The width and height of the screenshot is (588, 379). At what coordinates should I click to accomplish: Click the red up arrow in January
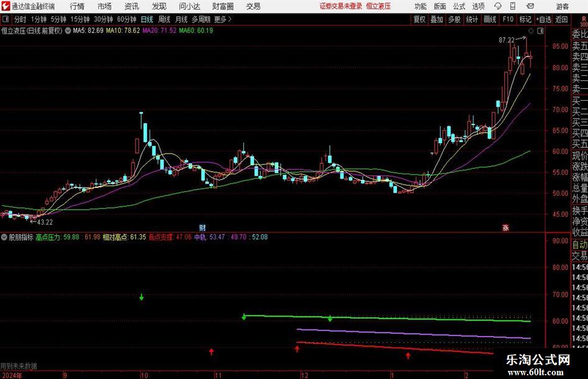click(408, 355)
